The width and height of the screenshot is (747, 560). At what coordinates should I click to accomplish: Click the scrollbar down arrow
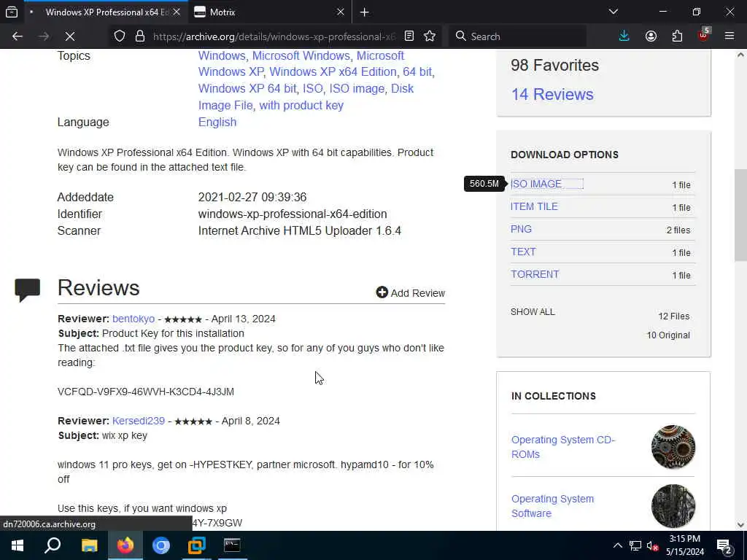740,525
